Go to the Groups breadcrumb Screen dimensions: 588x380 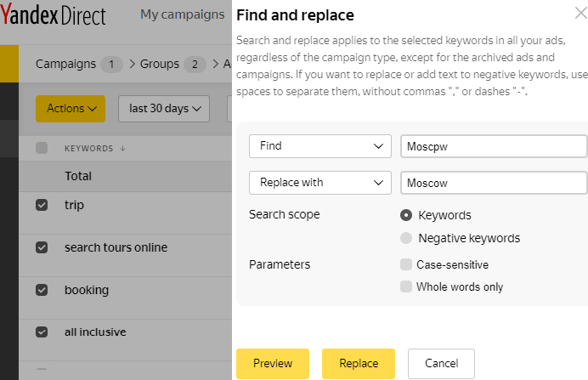pos(160,64)
